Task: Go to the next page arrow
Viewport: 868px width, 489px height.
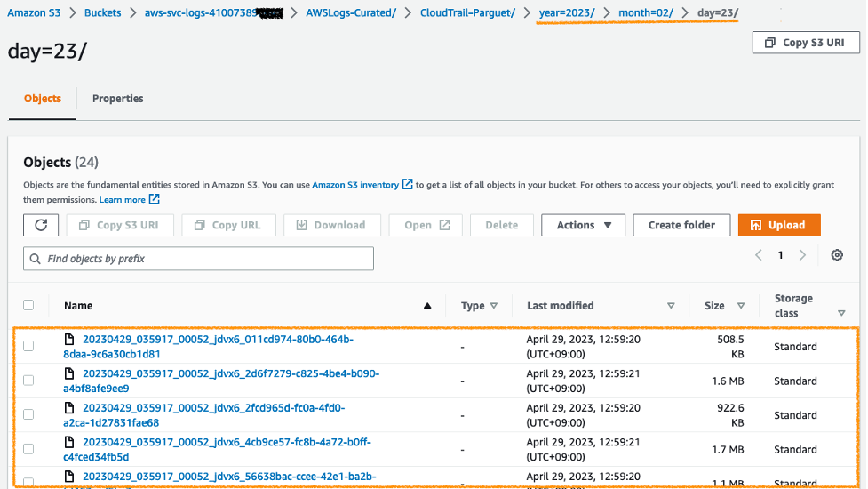Action: point(802,255)
